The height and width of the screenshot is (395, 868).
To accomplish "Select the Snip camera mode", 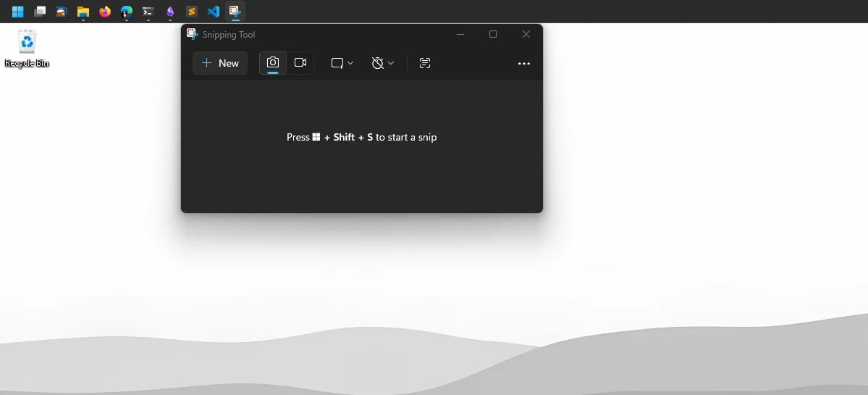I will [x=273, y=63].
